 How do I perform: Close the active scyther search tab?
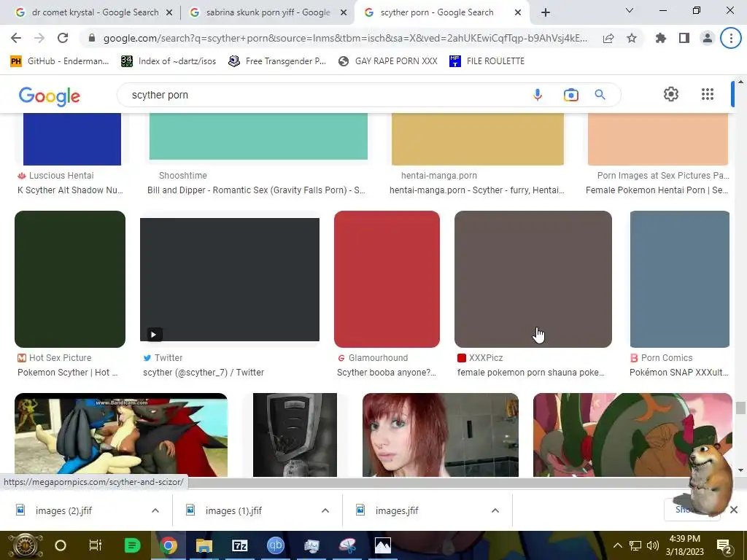click(x=518, y=13)
